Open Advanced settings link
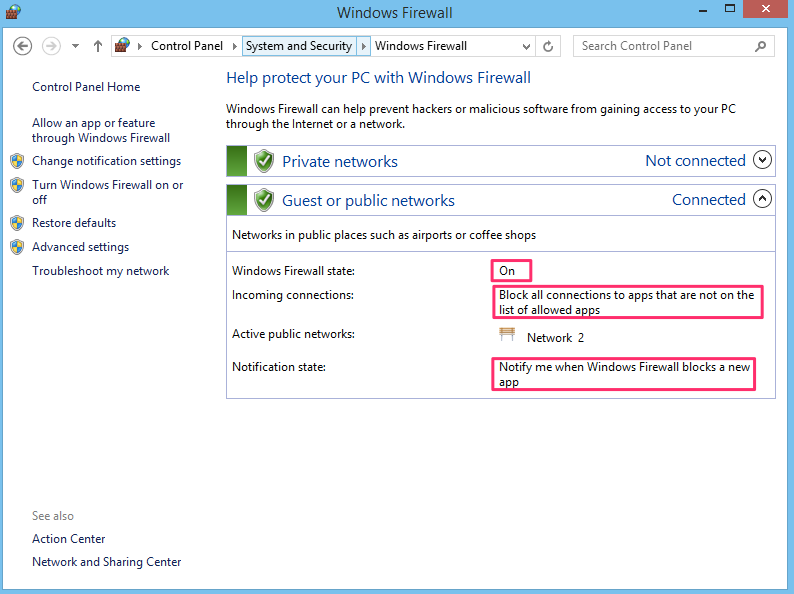Screen dimensions: 794x594 81,247
